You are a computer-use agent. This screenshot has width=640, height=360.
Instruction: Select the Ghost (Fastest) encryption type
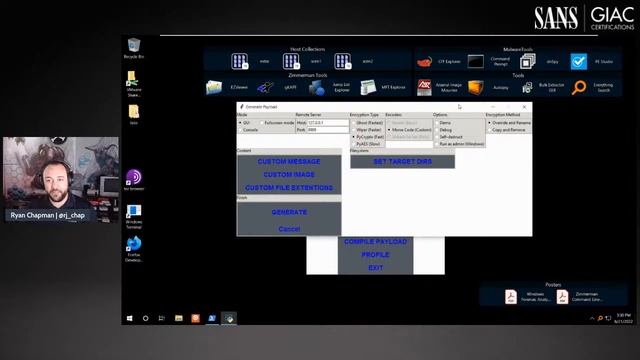(353, 122)
